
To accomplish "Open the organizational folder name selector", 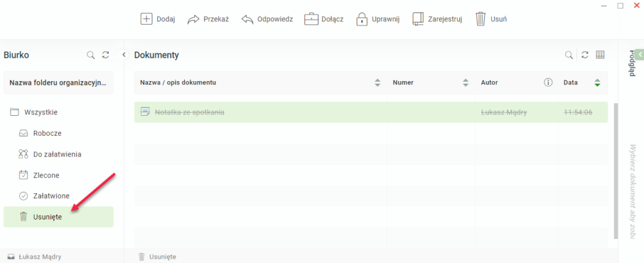I will pyautogui.click(x=58, y=82).
